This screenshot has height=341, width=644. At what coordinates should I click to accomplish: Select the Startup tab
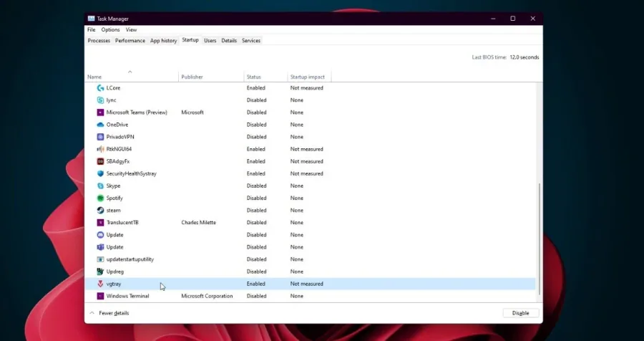(190, 40)
